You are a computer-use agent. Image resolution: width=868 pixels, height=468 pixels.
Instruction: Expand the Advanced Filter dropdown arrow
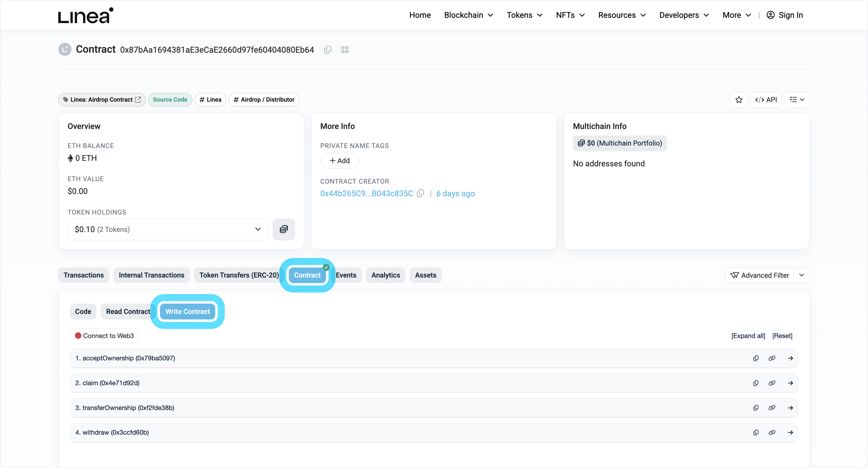click(802, 275)
